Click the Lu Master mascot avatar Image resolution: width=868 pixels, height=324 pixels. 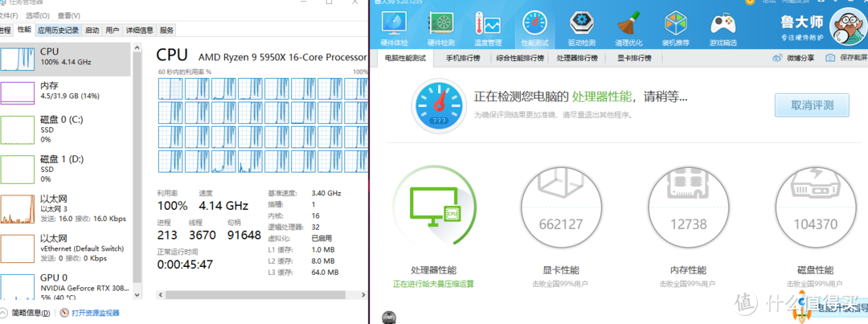tap(848, 27)
